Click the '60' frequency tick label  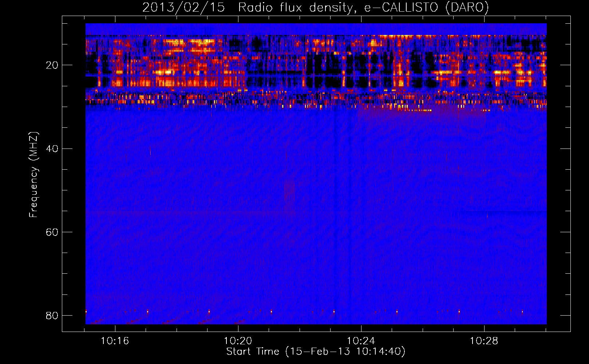point(52,232)
